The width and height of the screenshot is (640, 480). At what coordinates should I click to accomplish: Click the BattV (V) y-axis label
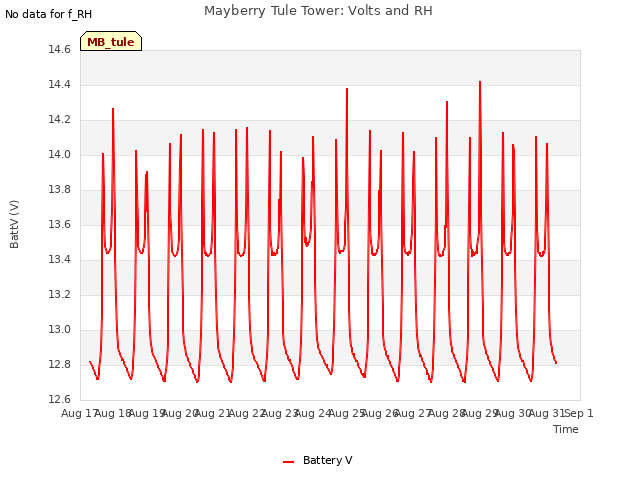coord(14,224)
